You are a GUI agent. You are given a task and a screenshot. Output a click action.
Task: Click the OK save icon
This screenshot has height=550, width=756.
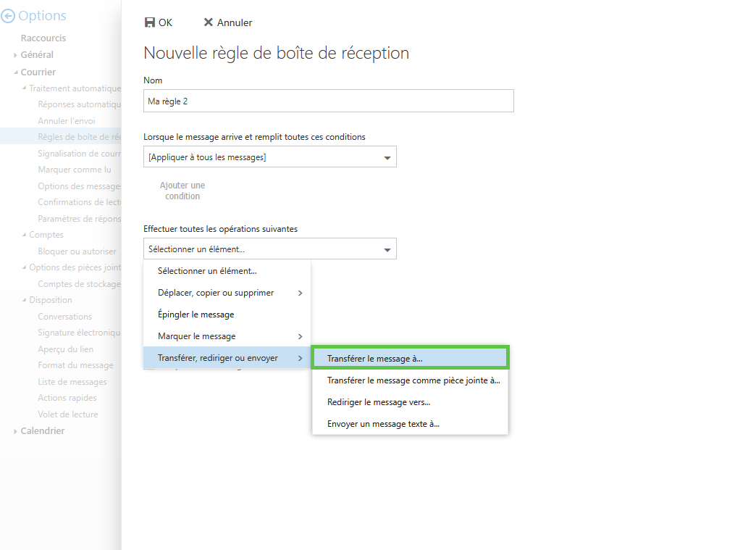pos(150,22)
